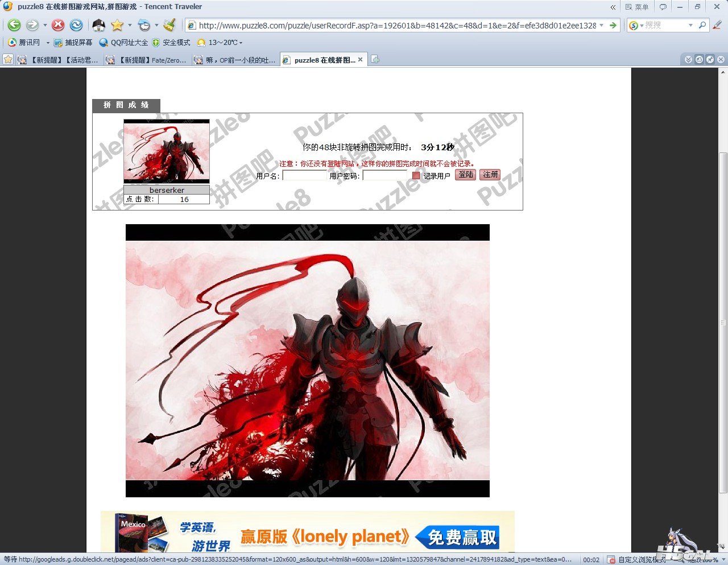Open the 13~20℃ weather dropdown
The image size is (728, 565).
tap(220, 43)
